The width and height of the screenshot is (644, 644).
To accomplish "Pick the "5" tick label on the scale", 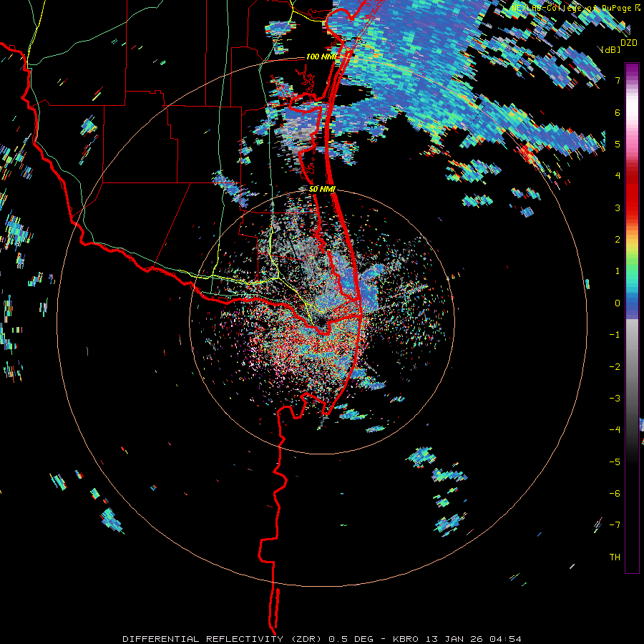I will tap(618, 144).
